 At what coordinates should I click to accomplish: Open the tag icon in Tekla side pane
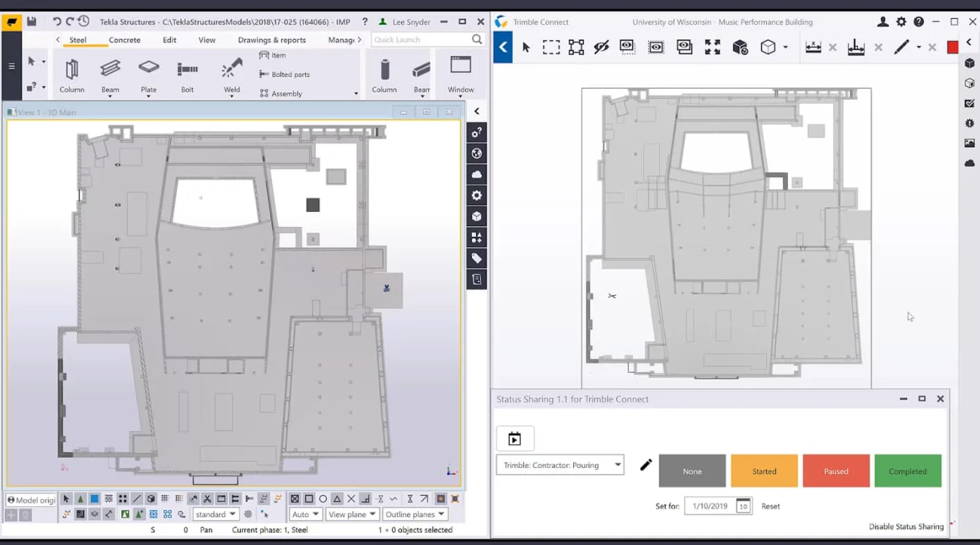[x=477, y=258]
